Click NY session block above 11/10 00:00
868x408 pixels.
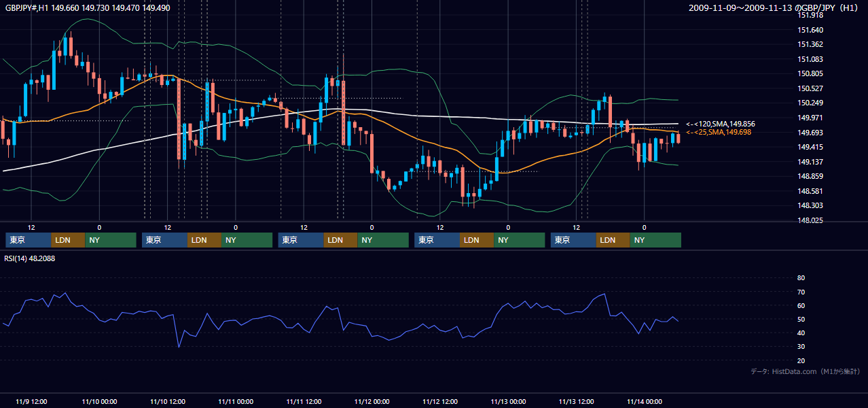pos(111,240)
